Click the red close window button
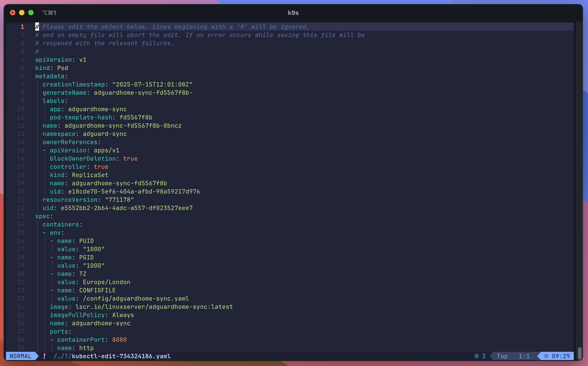 point(13,13)
